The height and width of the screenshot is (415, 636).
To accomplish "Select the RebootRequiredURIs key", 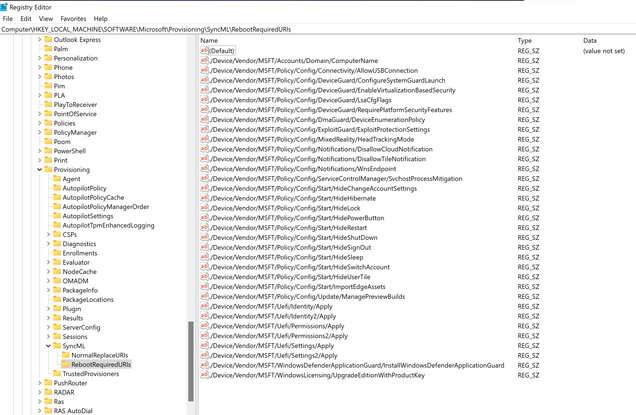I will [x=101, y=364].
